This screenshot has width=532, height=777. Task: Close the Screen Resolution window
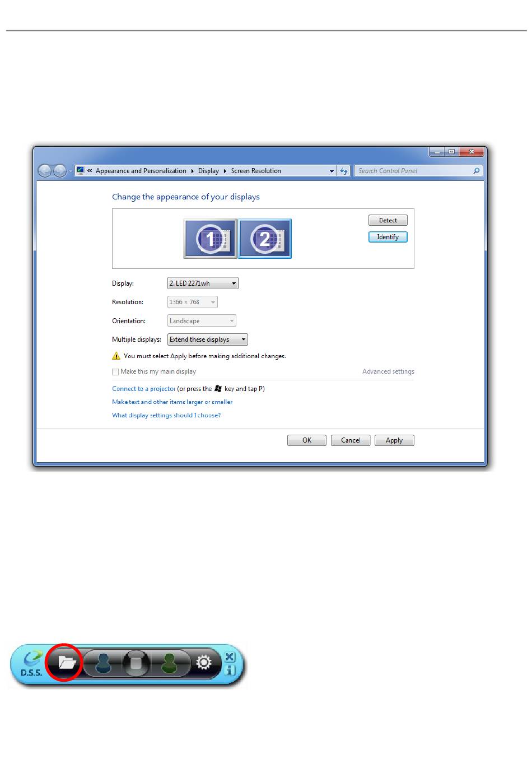tap(472, 152)
